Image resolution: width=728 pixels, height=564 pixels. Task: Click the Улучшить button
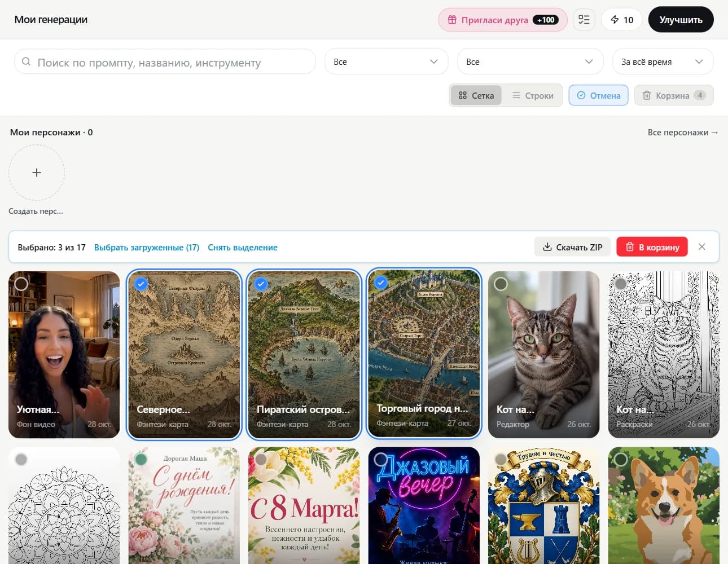[x=681, y=20]
